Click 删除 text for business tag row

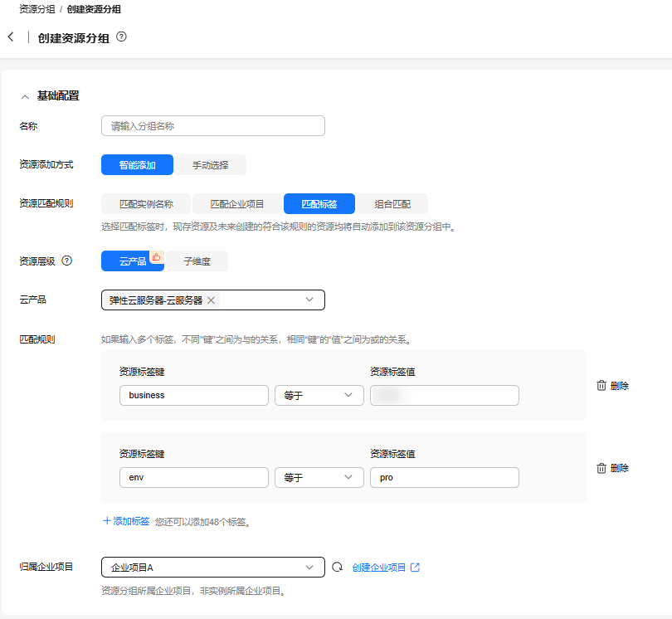pyautogui.click(x=619, y=386)
